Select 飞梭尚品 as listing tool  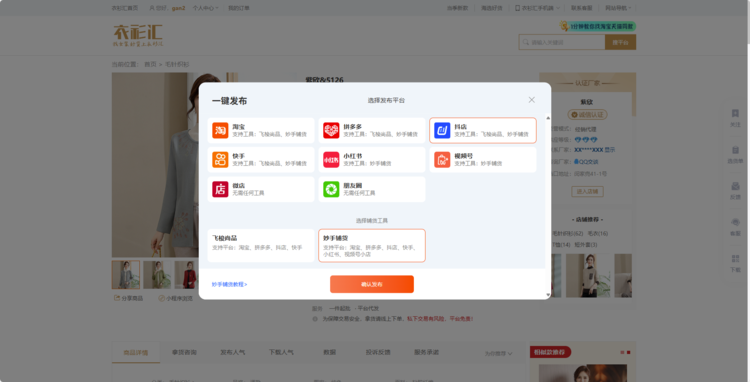point(261,245)
